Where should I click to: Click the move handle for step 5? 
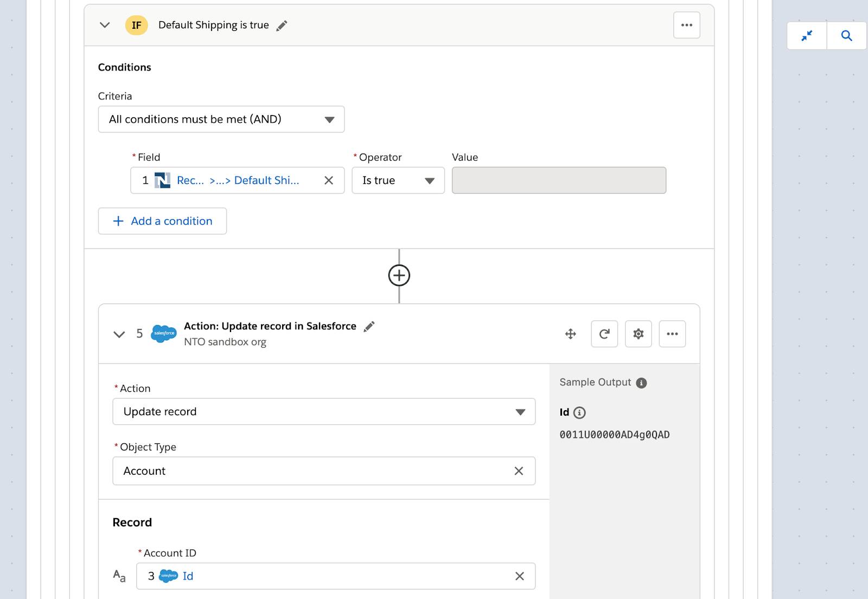tap(570, 334)
